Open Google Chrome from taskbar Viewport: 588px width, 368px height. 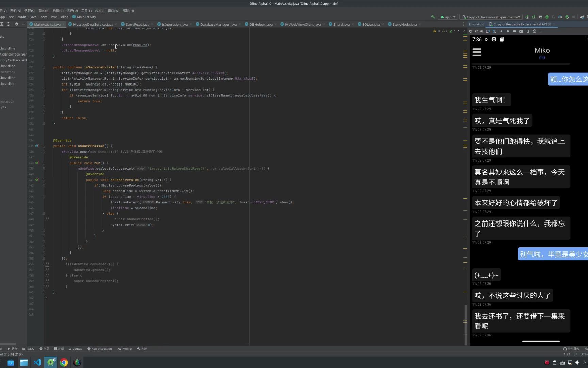(x=64, y=362)
